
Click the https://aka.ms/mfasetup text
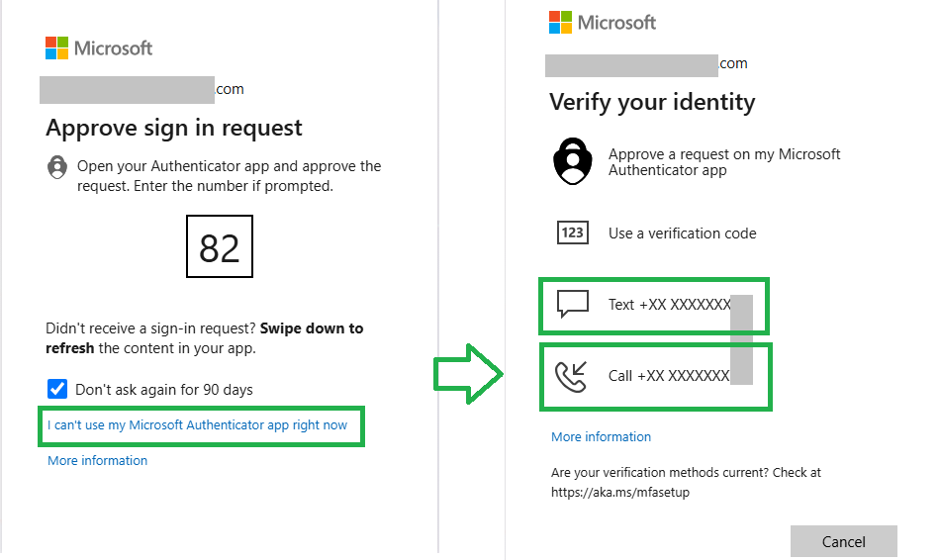(620, 493)
